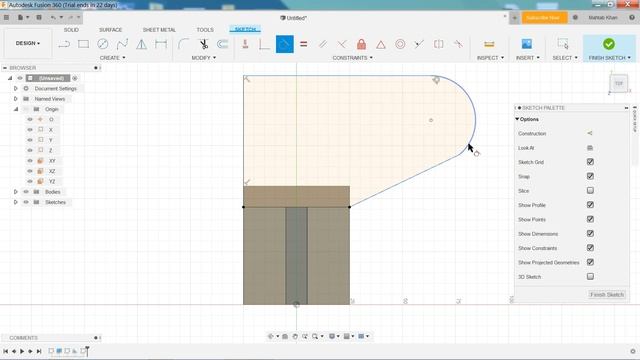Screen dimensions: 640x360
Task: Select the Fillet tool in Modify
Action: 184,44
